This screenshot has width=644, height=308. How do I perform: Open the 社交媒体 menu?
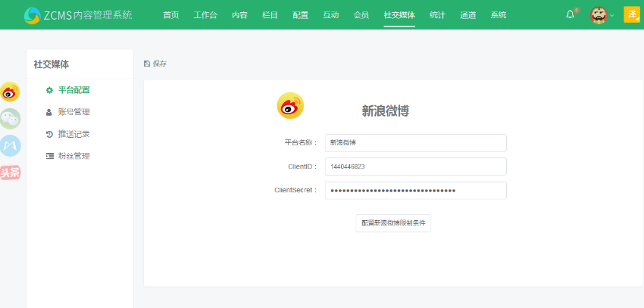point(399,15)
